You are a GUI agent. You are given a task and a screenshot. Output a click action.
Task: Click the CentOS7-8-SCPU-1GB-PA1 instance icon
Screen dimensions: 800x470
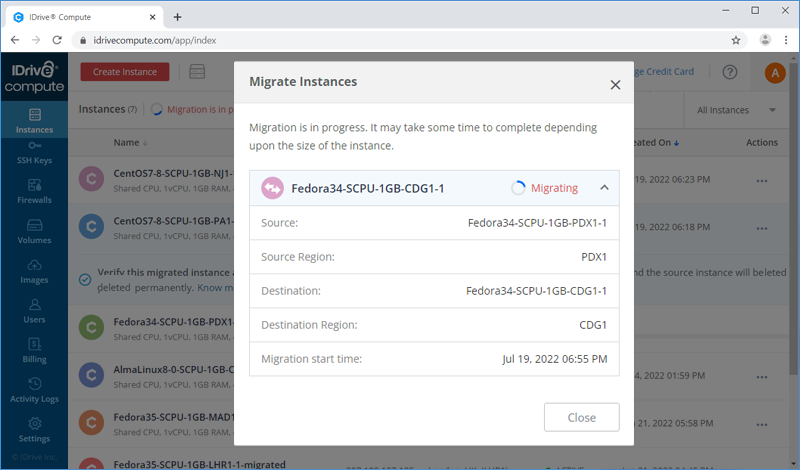[x=91, y=227]
